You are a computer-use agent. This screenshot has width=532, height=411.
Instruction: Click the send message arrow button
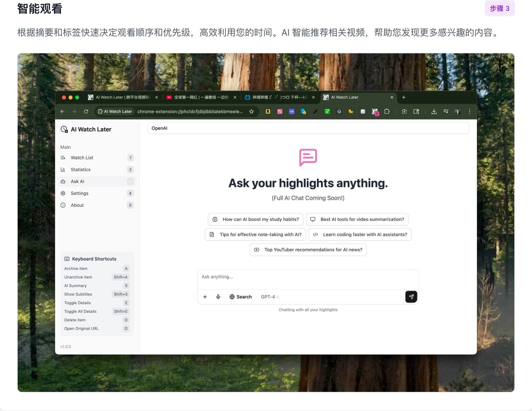click(411, 297)
